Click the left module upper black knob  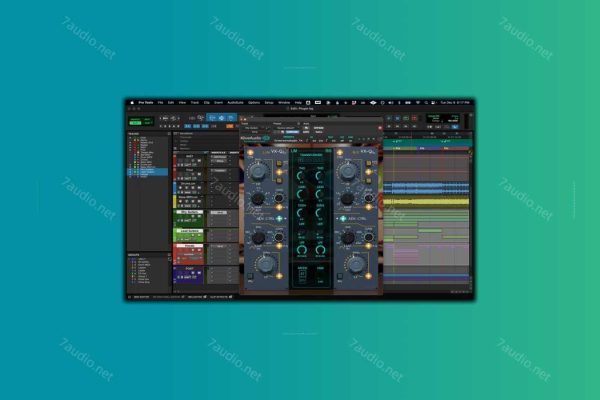click(258, 199)
